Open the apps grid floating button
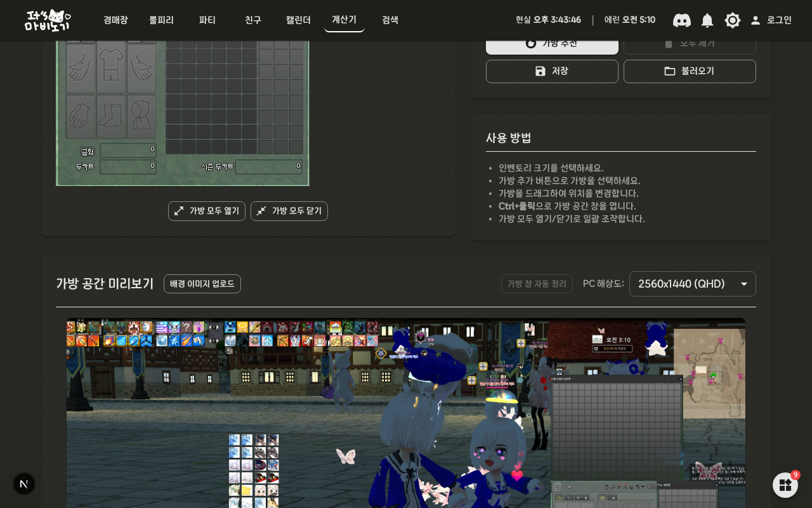812x508 pixels. [x=785, y=485]
